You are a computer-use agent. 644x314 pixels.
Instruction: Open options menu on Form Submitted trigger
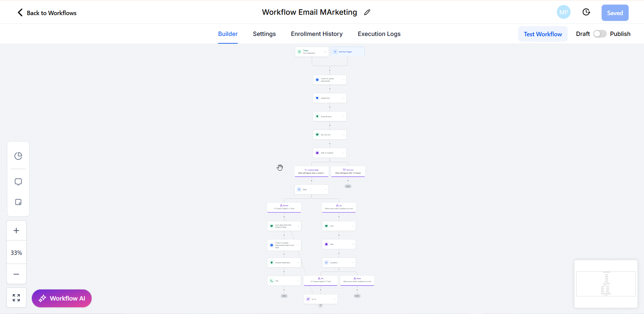tap(325, 51)
